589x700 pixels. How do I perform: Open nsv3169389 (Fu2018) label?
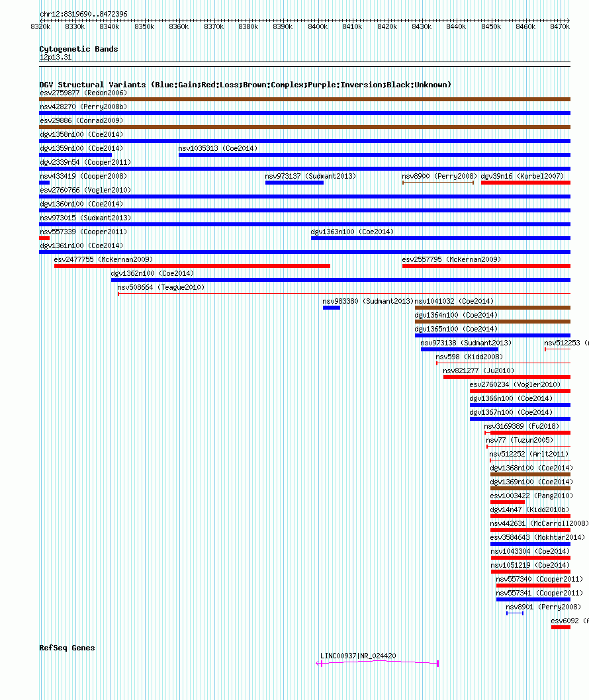(x=521, y=426)
